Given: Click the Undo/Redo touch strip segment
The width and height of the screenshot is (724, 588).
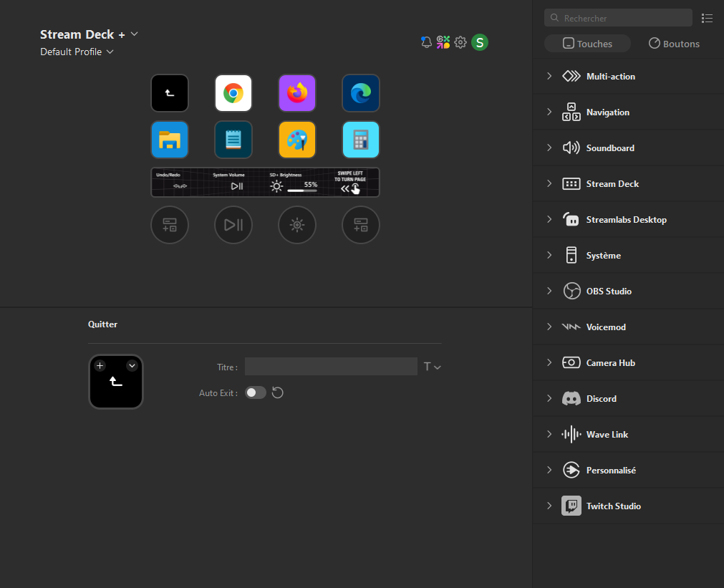Looking at the screenshot, I should click(180, 182).
